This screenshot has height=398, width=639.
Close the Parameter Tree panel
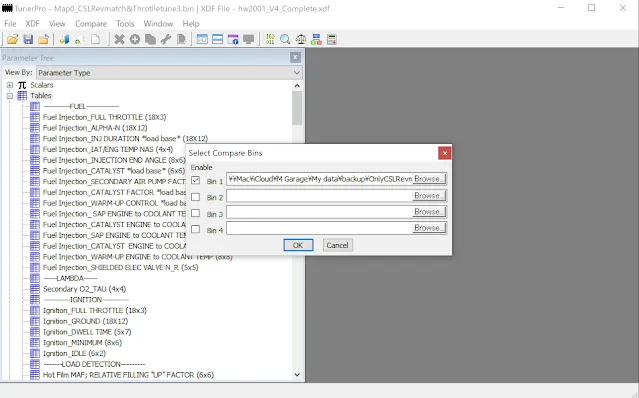point(295,57)
